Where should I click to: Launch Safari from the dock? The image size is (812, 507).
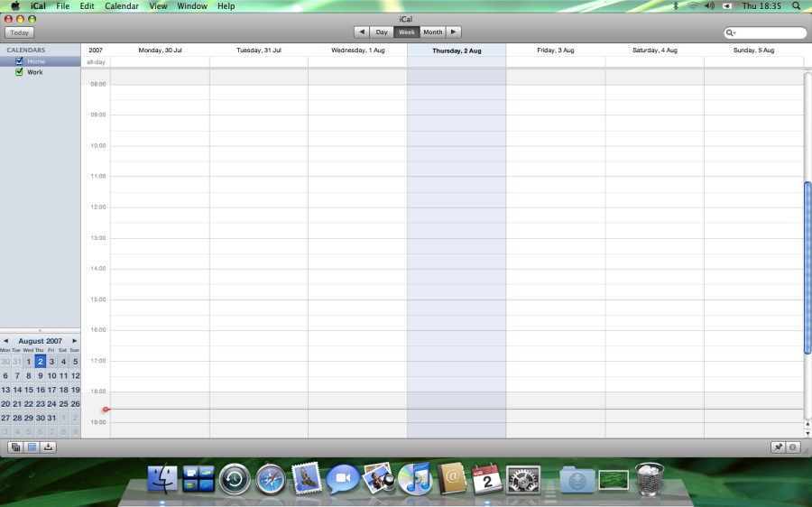(271, 479)
